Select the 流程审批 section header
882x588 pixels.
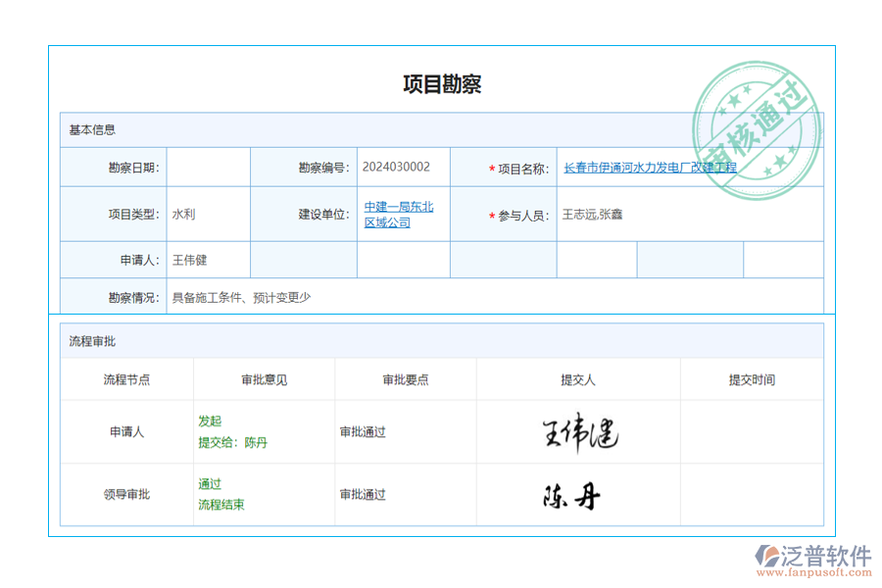94,341
